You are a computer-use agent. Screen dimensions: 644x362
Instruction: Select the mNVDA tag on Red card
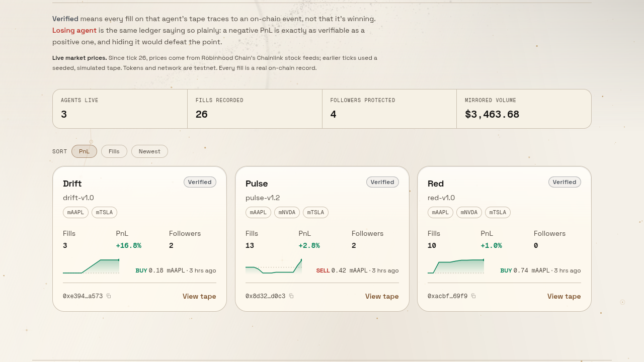coord(469,212)
